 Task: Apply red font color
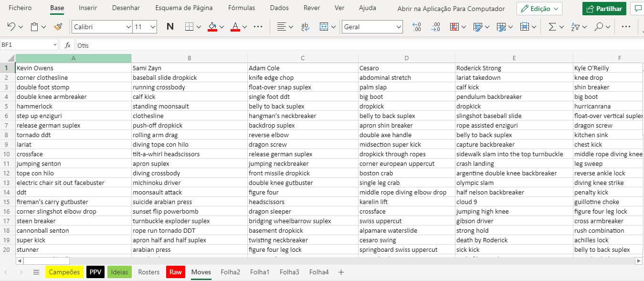click(x=235, y=27)
